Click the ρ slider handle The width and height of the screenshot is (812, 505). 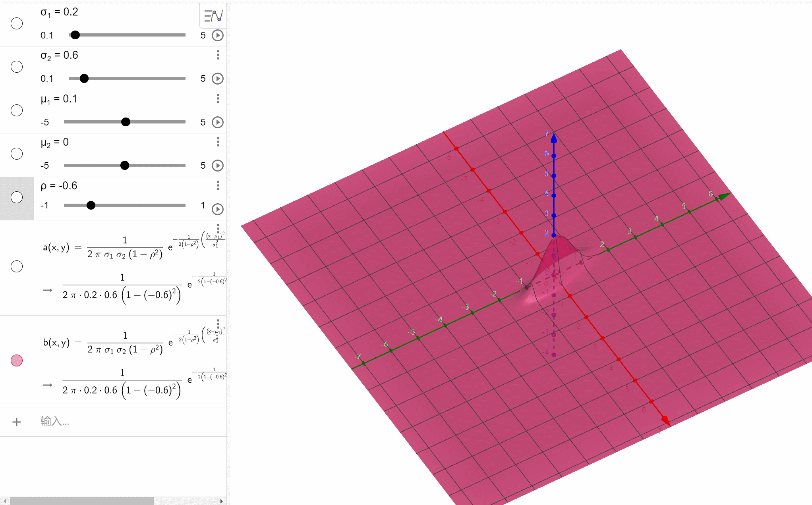pyautogui.click(x=91, y=205)
